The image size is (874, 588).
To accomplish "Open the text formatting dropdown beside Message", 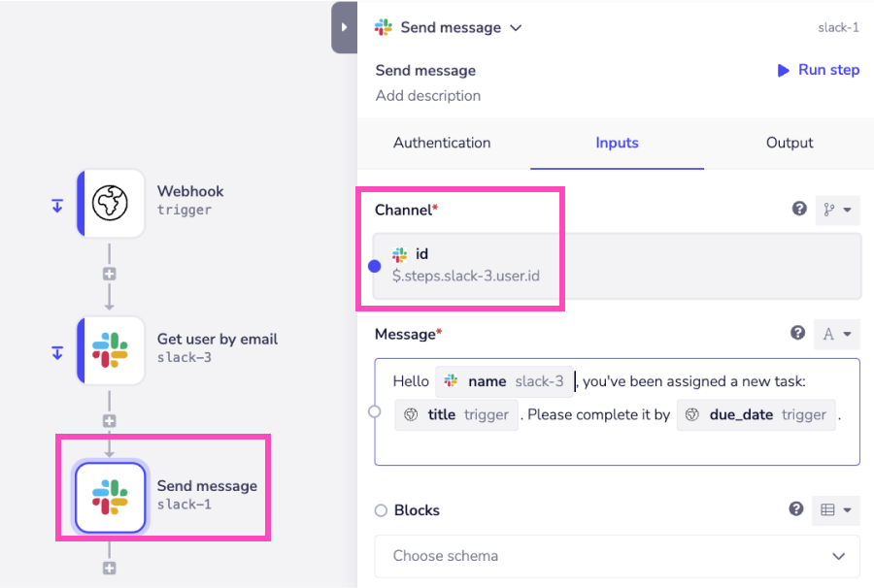I will coord(836,333).
